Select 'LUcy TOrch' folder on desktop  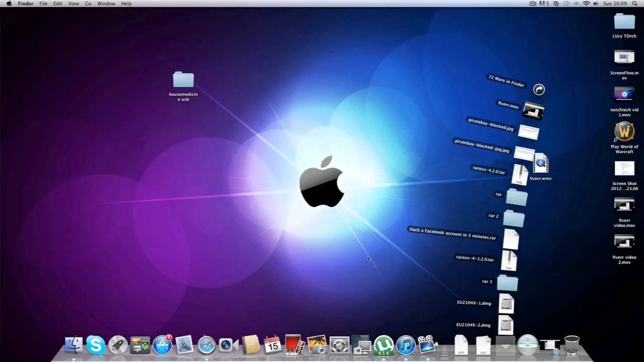coord(624,21)
